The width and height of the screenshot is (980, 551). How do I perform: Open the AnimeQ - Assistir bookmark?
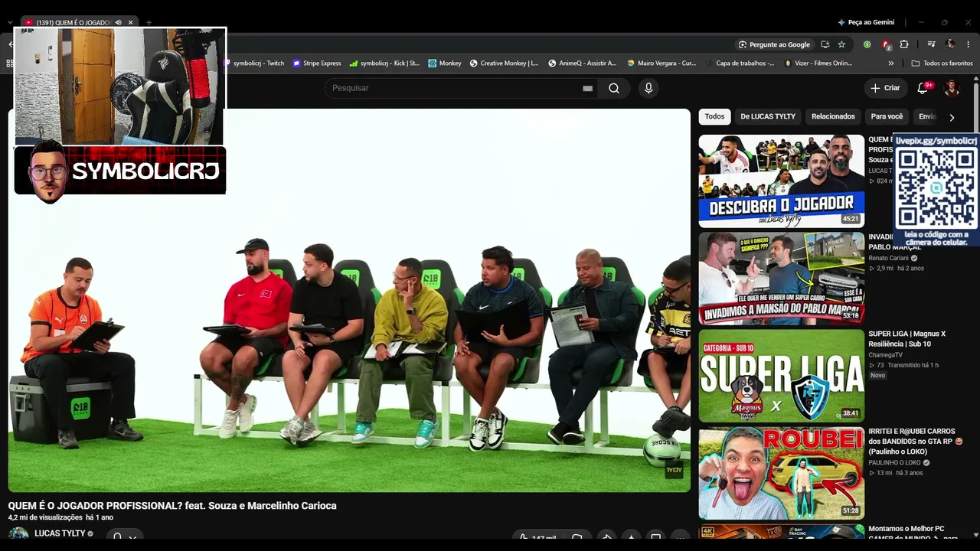pos(582,64)
